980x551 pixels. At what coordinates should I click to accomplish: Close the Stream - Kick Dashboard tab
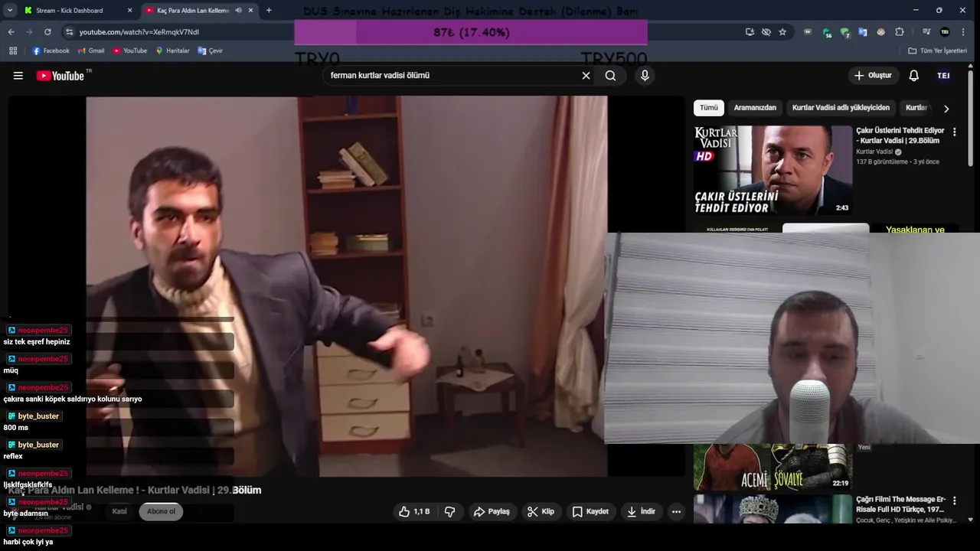pos(129,11)
